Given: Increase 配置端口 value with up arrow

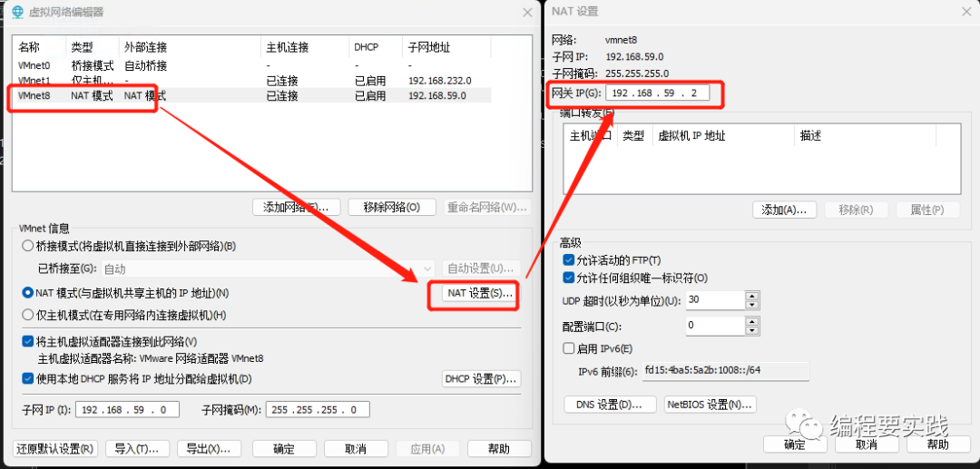Looking at the screenshot, I should point(752,322).
